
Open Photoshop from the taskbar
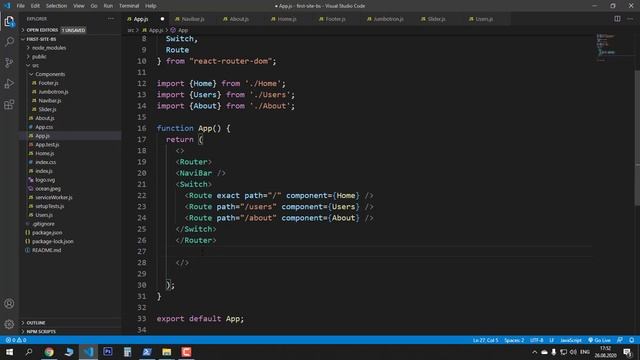[x=108, y=352]
